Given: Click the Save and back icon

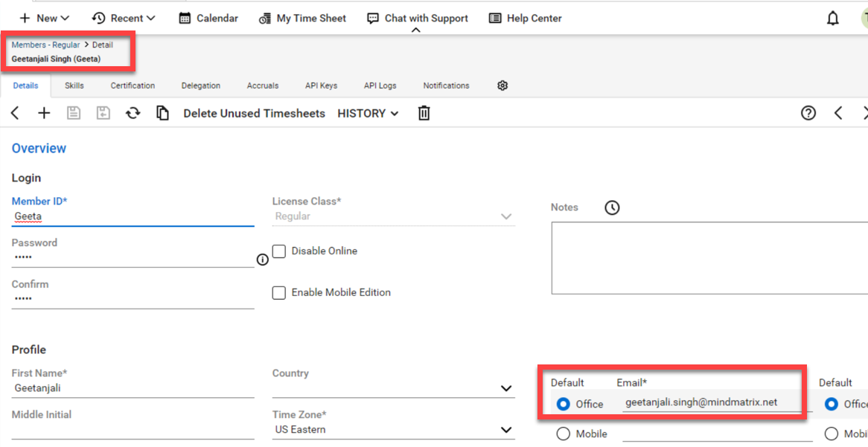Looking at the screenshot, I should [103, 113].
